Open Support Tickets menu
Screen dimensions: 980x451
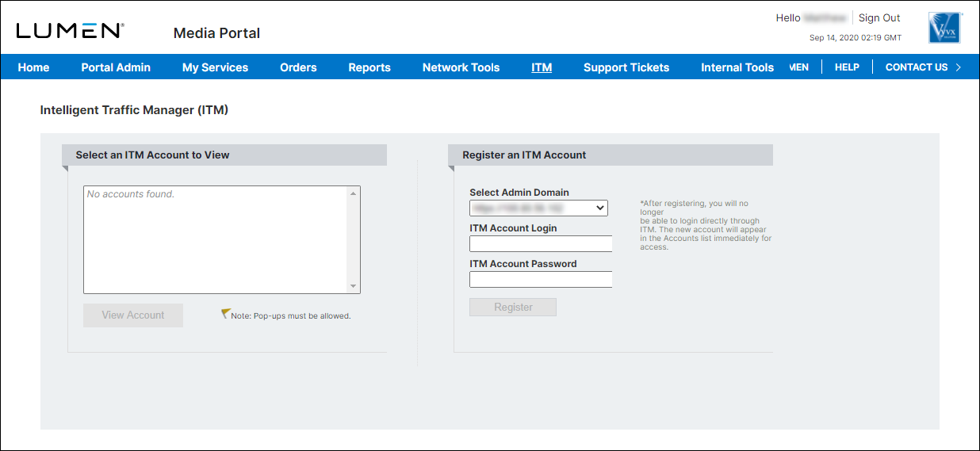pyautogui.click(x=626, y=67)
